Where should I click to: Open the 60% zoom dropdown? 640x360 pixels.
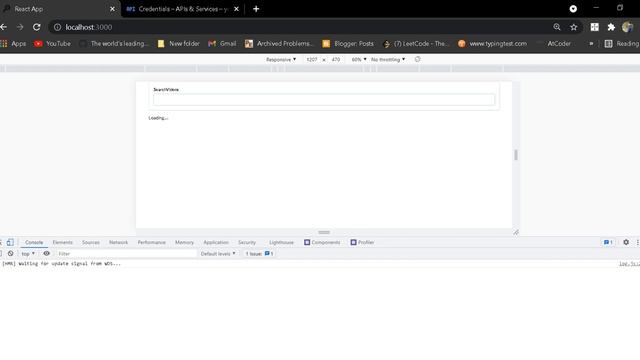359,59
